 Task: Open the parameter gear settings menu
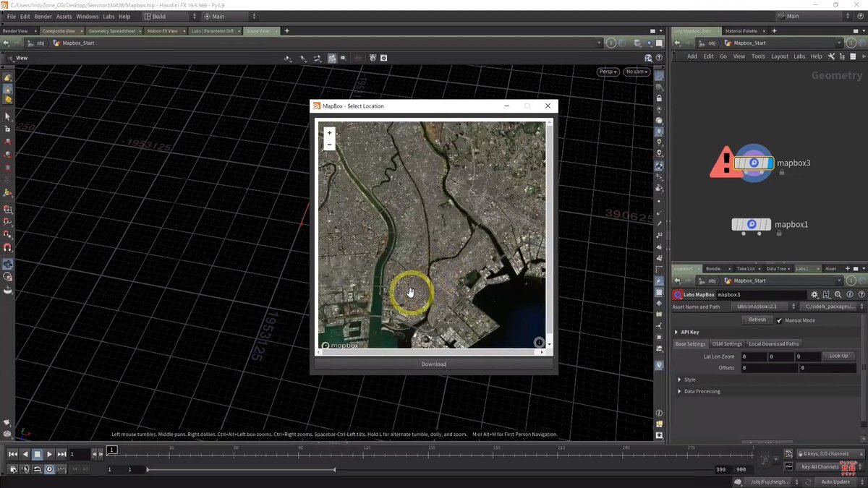[x=814, y=295]
